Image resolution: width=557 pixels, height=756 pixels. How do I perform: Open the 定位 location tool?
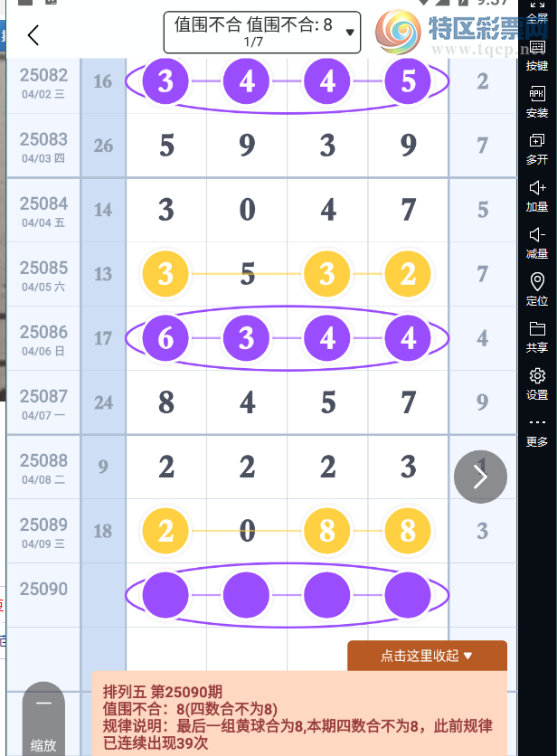pos(537,289)
